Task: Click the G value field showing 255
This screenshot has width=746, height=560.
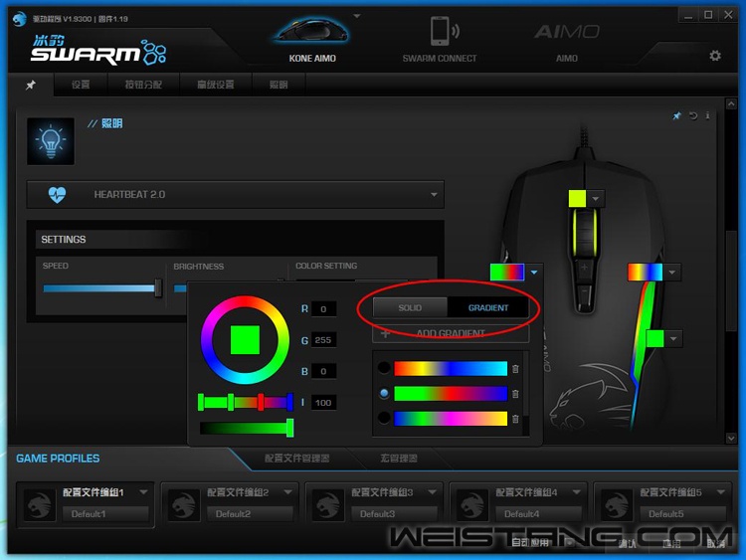Action: [323, 340]
